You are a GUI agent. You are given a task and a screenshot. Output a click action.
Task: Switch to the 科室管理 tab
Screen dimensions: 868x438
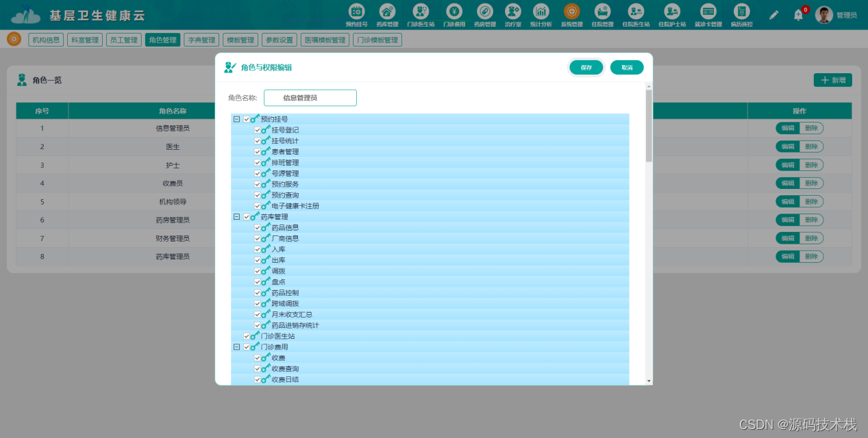pyautogui.click(x=85, y=40)
